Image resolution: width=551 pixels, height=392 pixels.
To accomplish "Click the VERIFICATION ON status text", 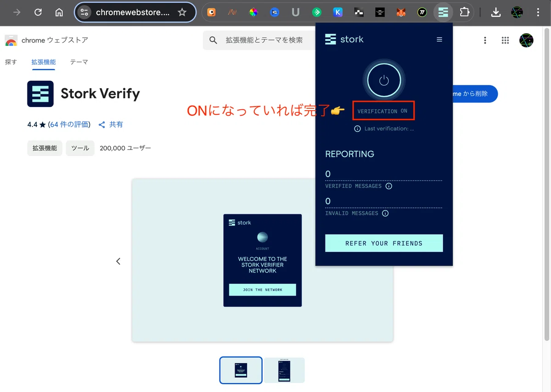I will 382,111.
